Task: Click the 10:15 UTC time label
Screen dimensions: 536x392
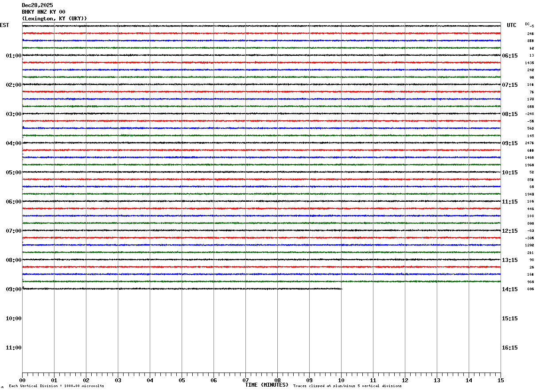Action: pyautogui.click(x=510, y=173)
